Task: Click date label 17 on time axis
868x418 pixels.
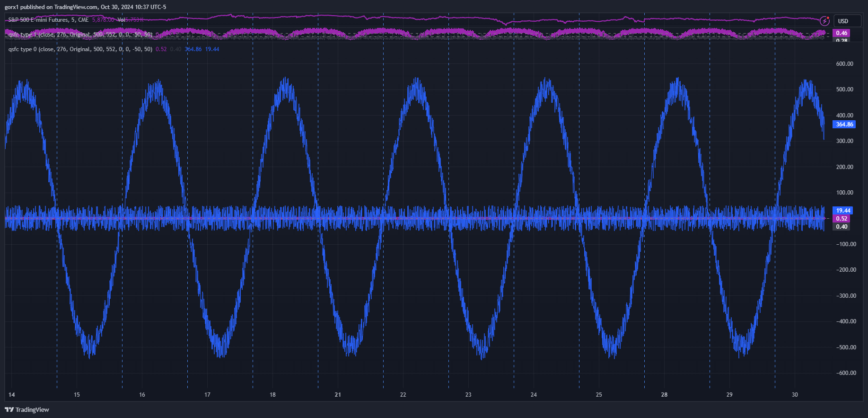Action: coord(207,395)
